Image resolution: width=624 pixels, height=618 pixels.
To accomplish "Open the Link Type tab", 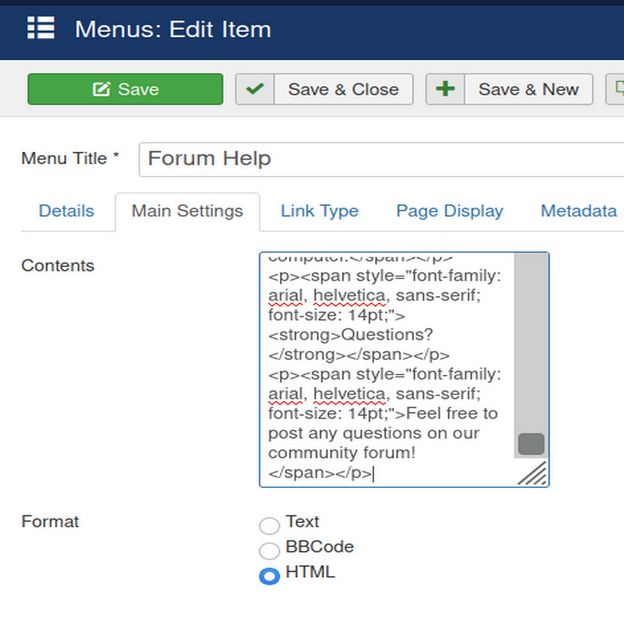I will (x=319, y=211).
